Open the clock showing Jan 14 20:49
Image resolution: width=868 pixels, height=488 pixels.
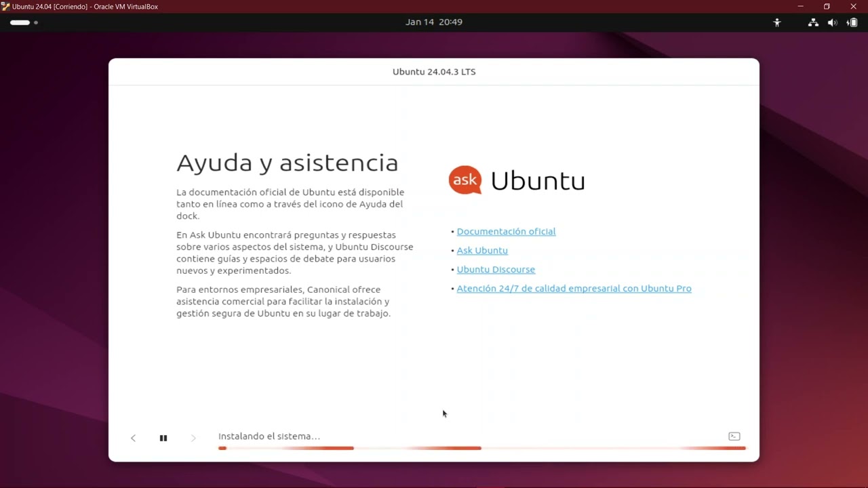[x=434, y=22]
